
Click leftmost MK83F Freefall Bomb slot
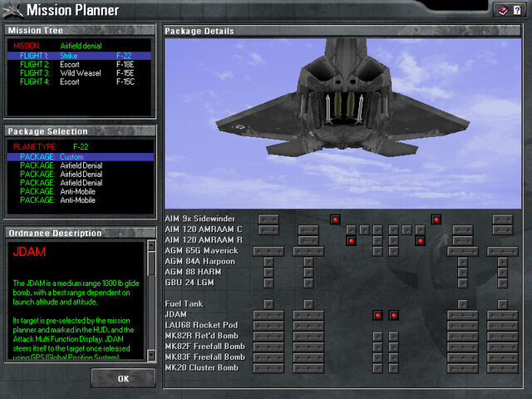pos(268,357)
